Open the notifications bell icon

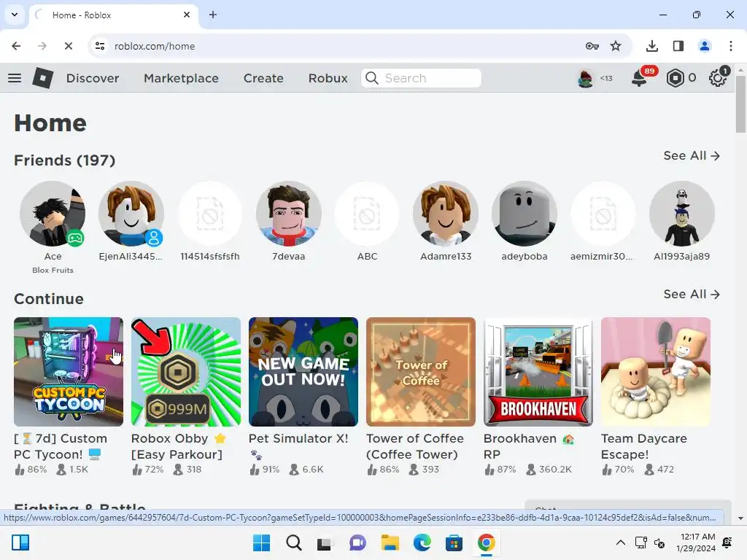point(639,78)
